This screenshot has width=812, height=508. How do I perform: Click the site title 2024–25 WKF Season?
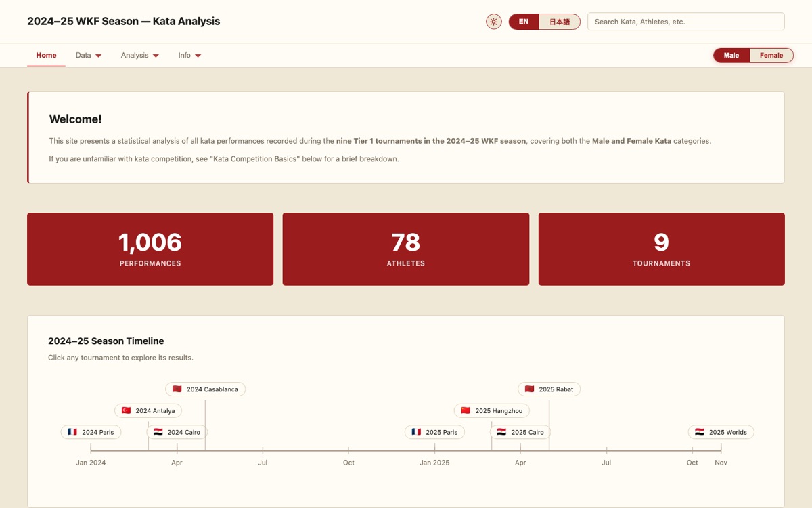pos(124,21)
